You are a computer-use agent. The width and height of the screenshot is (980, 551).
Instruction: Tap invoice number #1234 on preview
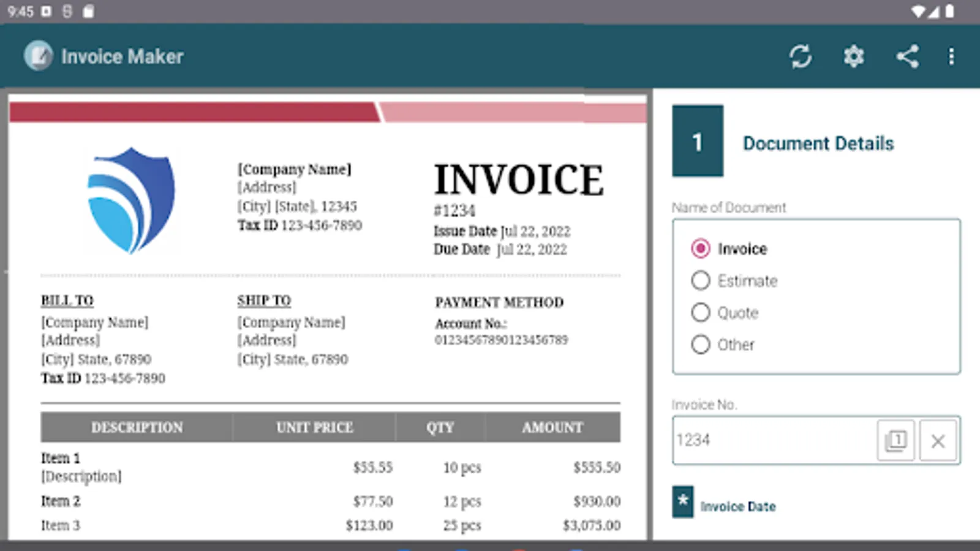click(454, 211)
